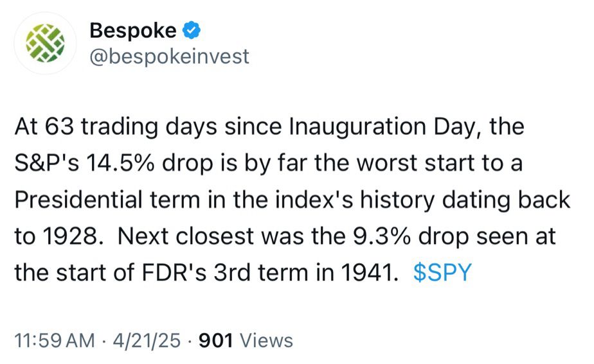
Task: Click the 9.3% figure in the tweet
Action: [382, 236]
